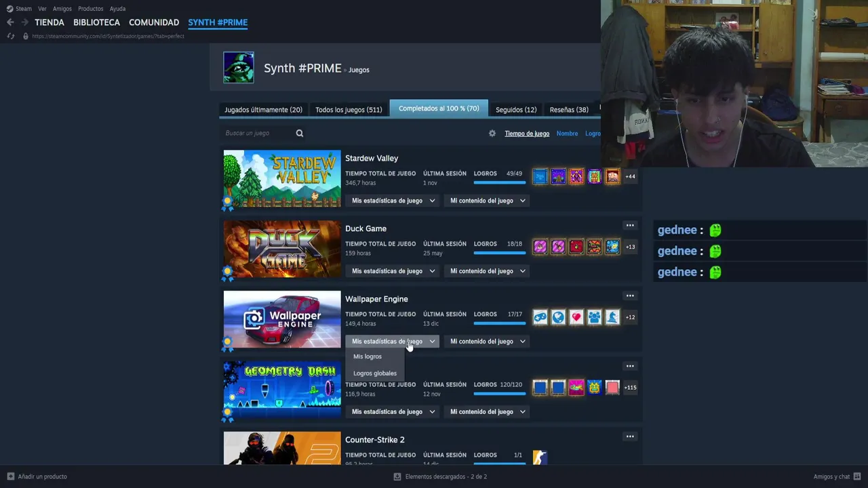Open Geometry Dash three-dot options menu
This screenshot has width=868, height=488.
tap(630, 367)
